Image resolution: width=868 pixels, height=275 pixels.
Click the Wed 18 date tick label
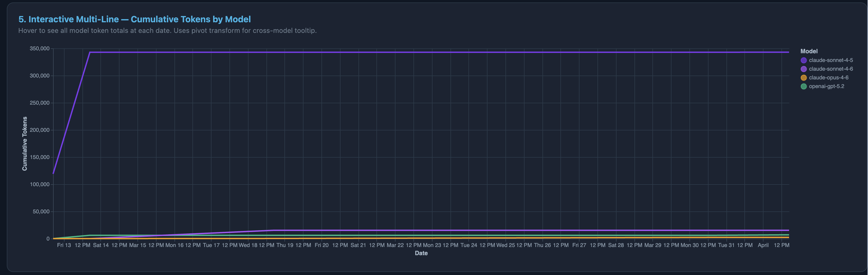tap(248, 245)
